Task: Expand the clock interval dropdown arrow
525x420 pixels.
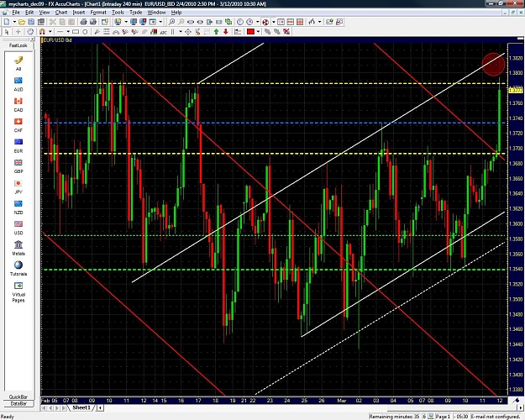Action: click(258, 22)
